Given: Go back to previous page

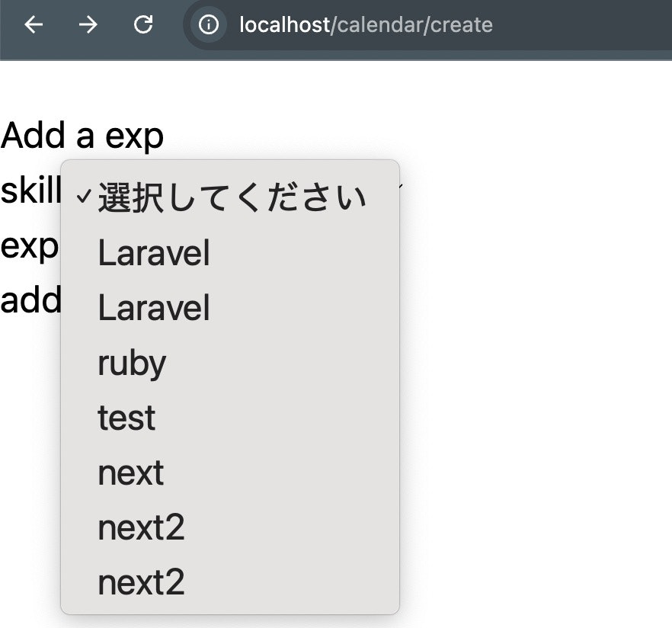Looking at the screenshot, I should [34, 24].
